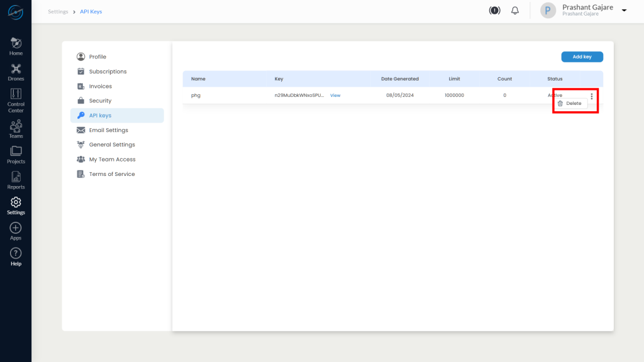This screenshot has width=644, height=362.
Task: Delete the phg API key
Action: (x=573, y=104)
